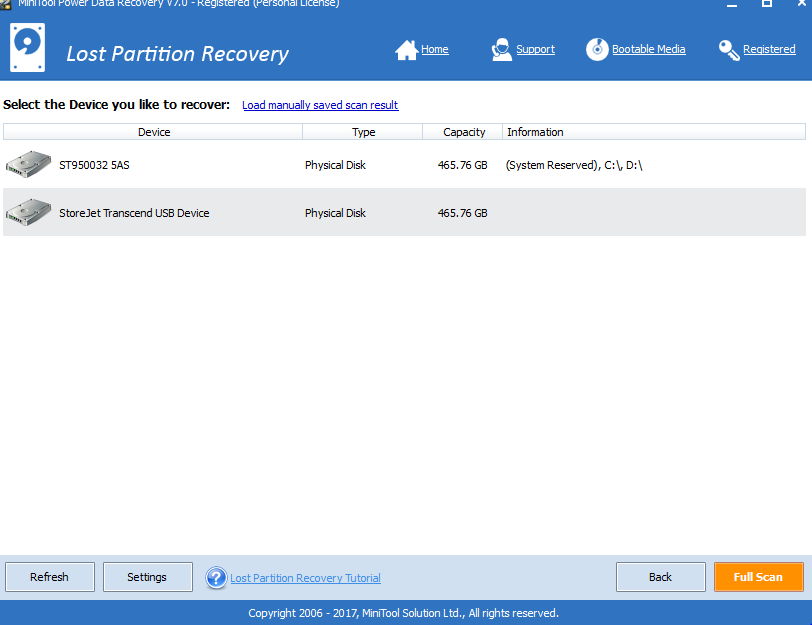Screen dimensions: 812x625
Task: Click the ST950032 5AS drive icon
Action: click(x=28, y=164)
